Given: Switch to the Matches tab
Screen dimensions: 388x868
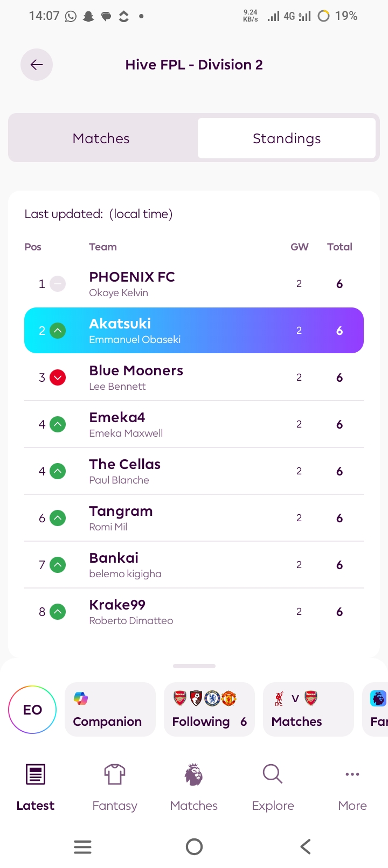Looking at the screenshot, I should (101, 138).
